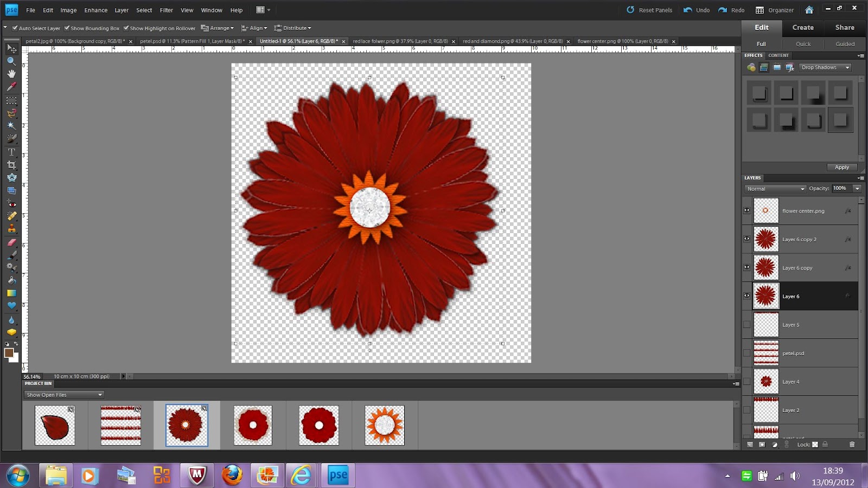The height and width of the screenshot is (488, 868).
Task: Open the Filter menu
Action: 166,10
